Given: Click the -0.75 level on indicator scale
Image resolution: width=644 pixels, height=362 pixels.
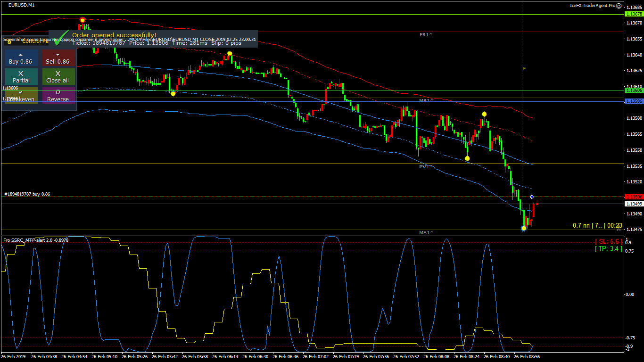Looking at the screenshot, I should (x=630, y=337).
